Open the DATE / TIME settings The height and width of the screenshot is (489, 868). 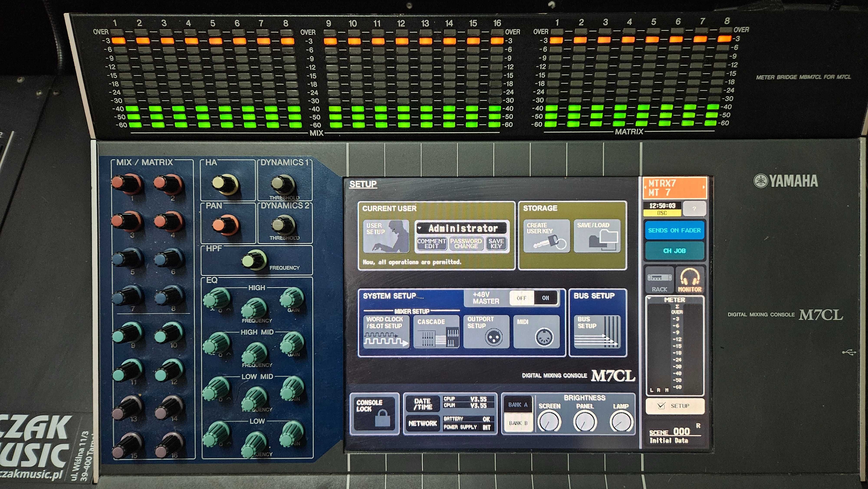(422, 404)
